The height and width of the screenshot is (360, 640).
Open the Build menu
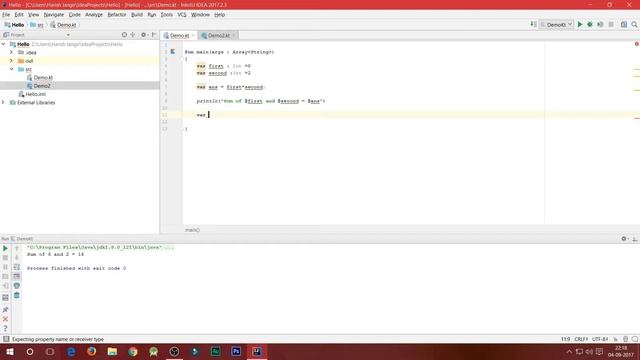point(137,14)
